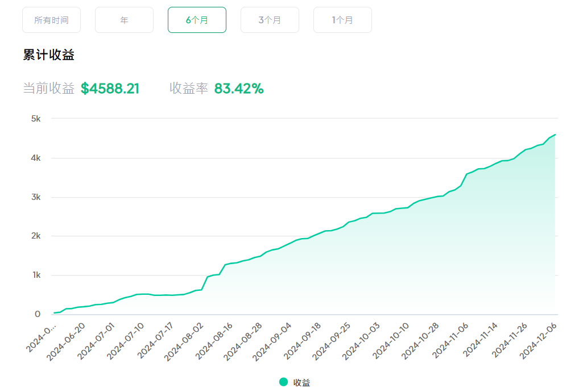The height and width of the screenshot is (392, 579).
Task: Click the truncated 2024-0... first date label
Action: [x=41, y=338]
